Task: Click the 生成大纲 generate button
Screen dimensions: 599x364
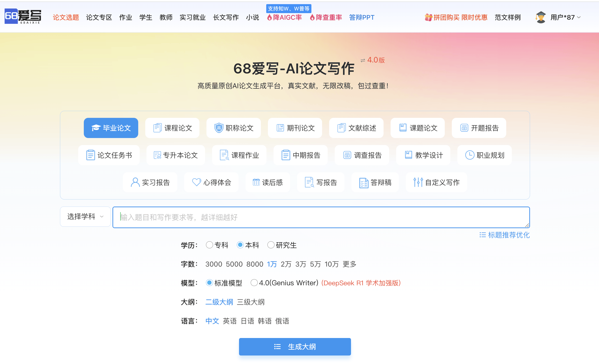Action: pos(295,347)
